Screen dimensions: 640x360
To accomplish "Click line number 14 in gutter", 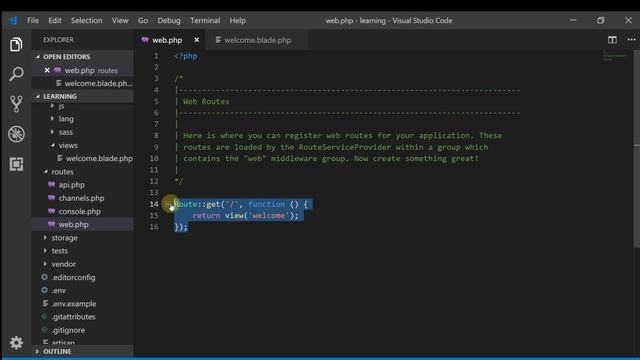I will [x=154, y=204].
